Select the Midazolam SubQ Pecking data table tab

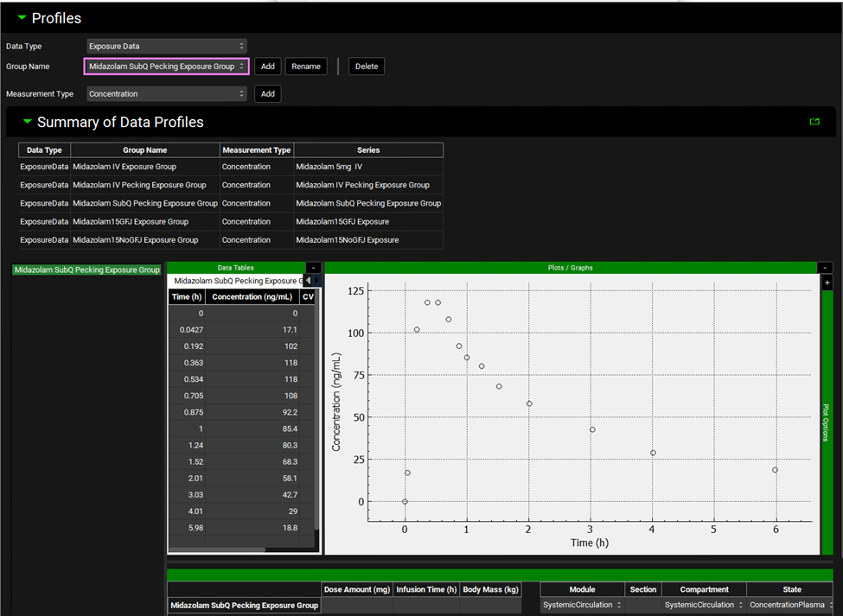click(238, 281)
